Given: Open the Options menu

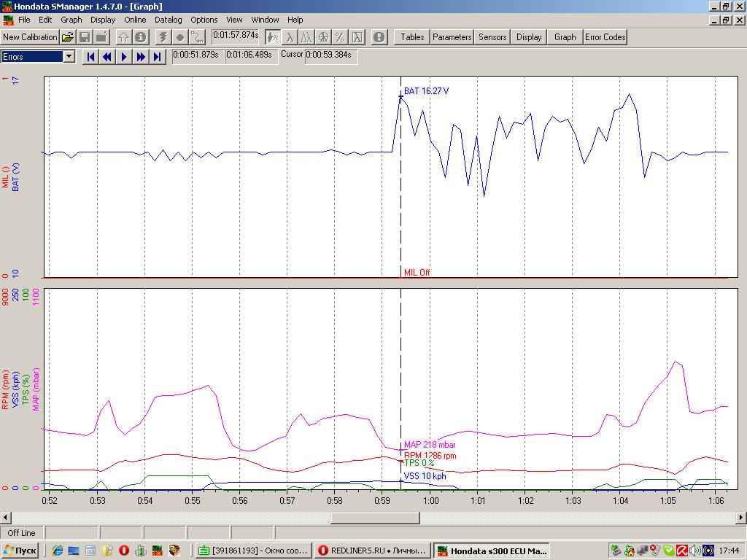Looking at the screenshot, I should [x=204, y=20].
